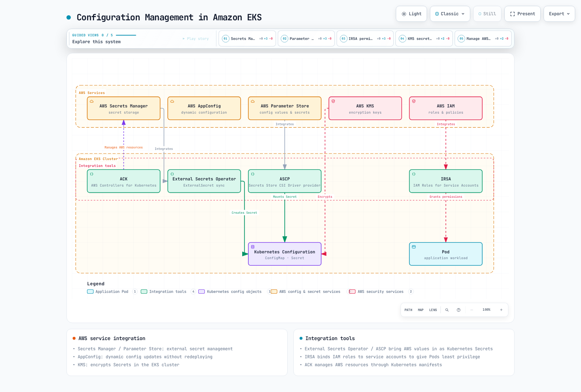Click shield icon on AWS KMS node

pyautogui.click(x=333, y=101)
